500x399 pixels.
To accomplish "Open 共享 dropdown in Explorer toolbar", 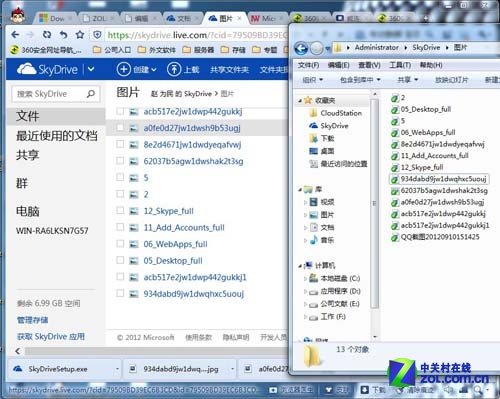I will pos(408,80).
